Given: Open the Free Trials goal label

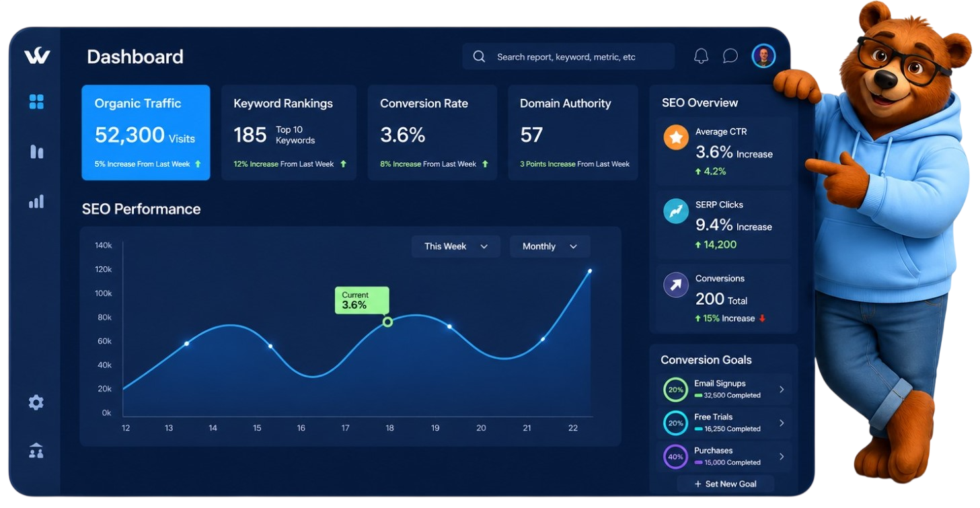Looking at the screenshot, I should click(714, 417).
